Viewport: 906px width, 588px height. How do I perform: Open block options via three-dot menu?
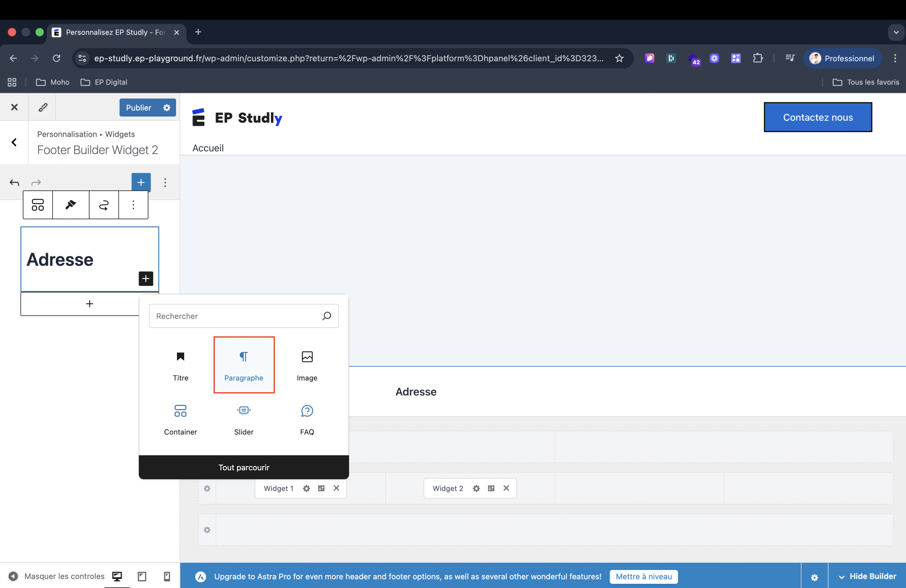[x=133, y=205]
